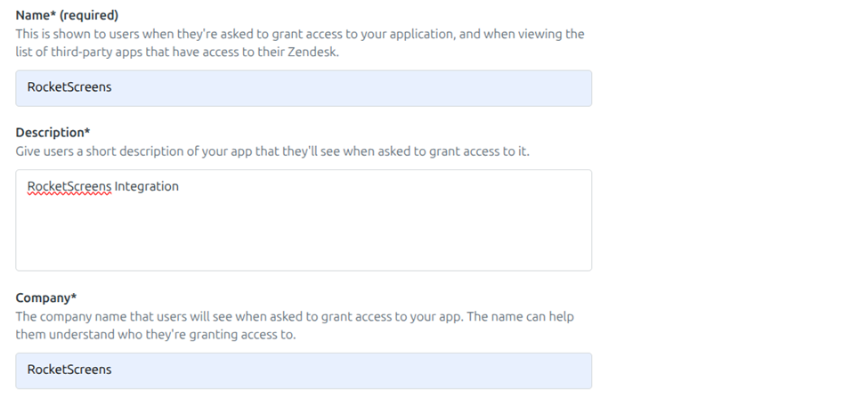
Task: Click the blank bottom area of the Description box
Action: 303,249
